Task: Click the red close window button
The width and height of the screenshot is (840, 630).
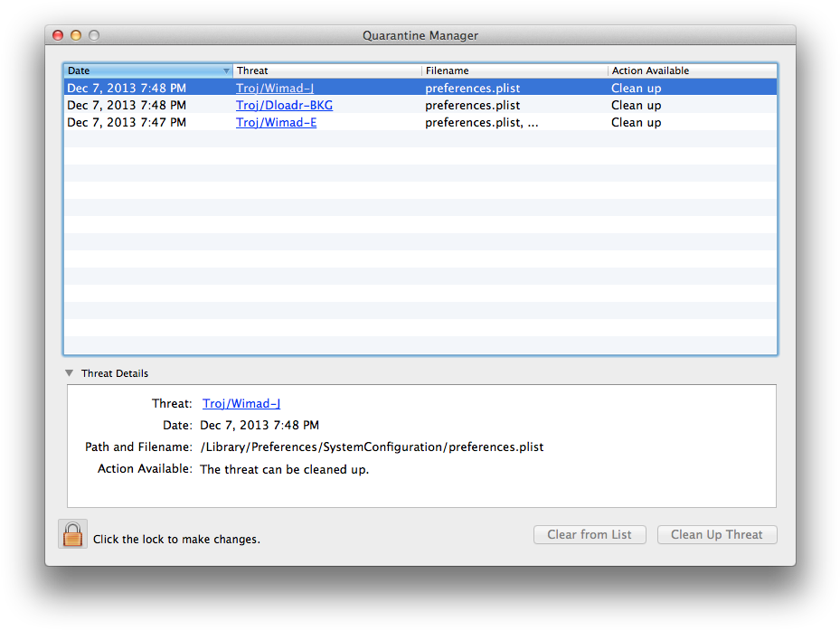Action: [x=58, y=35]
